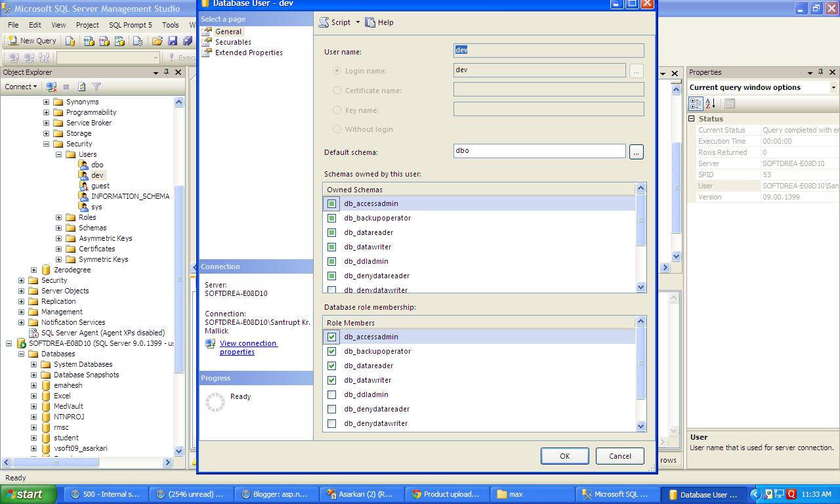
Task: Click OK to save user changes
Action: (564, 456)
